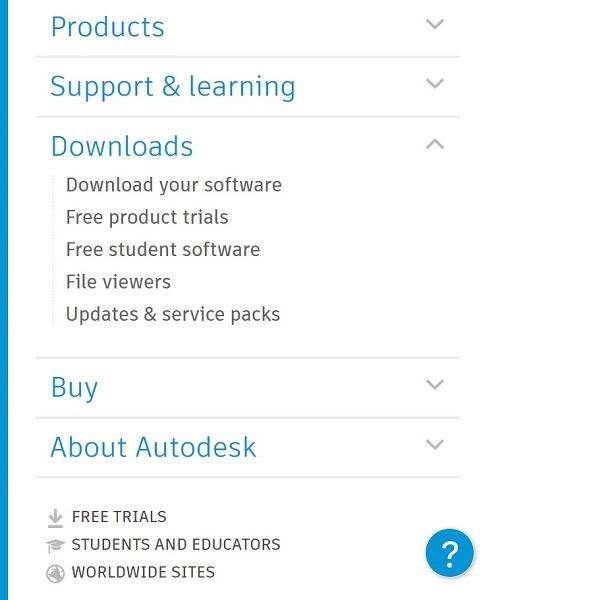Screen dimensions: 600x600
Task: Open the Support & learning heading
Action: (x=172, y=87)
